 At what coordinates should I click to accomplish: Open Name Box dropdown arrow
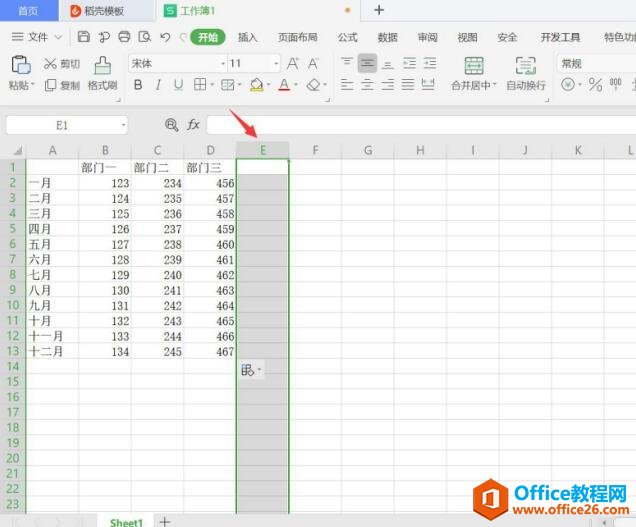click(x=123, y=125)
